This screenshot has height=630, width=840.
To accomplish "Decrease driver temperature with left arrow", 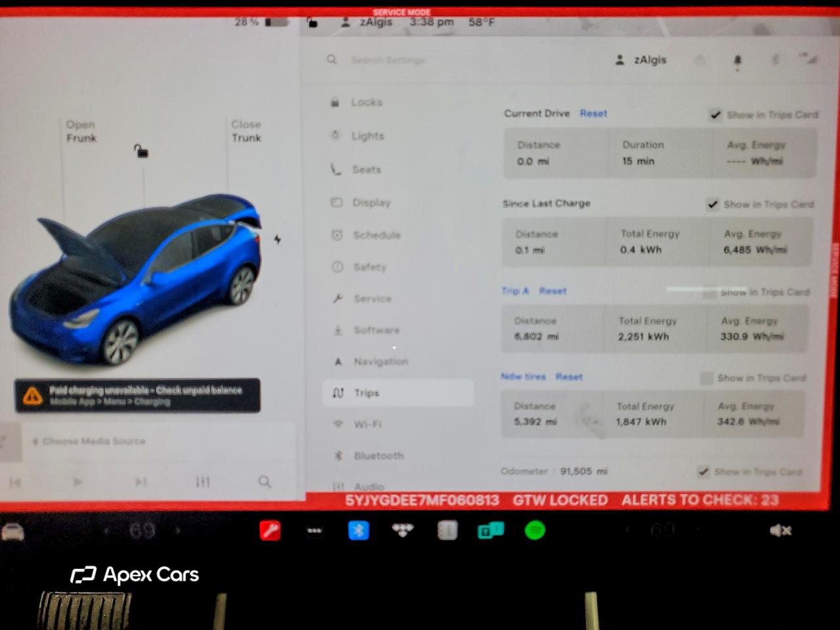I will pos(106,531).
